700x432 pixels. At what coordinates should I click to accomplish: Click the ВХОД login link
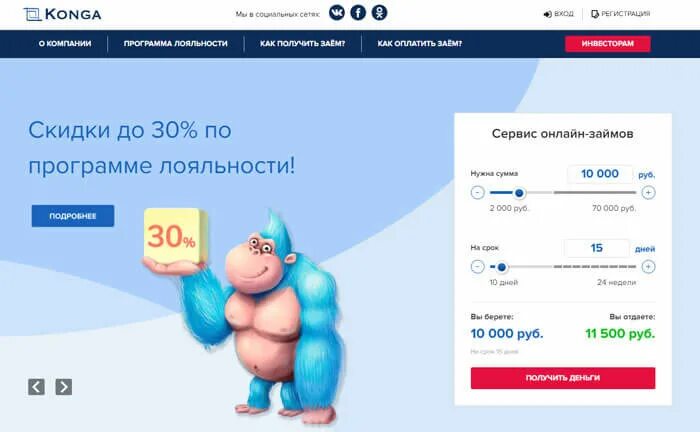pyautogui.click(x=558, y=14)
